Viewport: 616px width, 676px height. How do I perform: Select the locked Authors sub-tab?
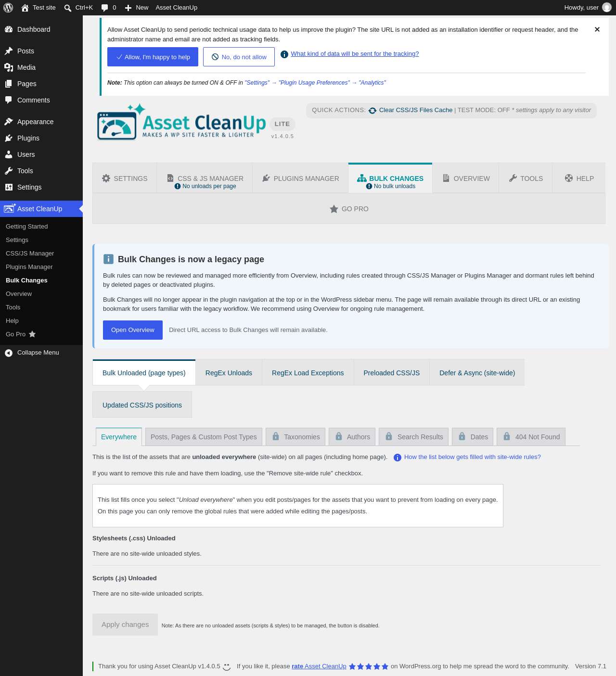tap(353, 437)
